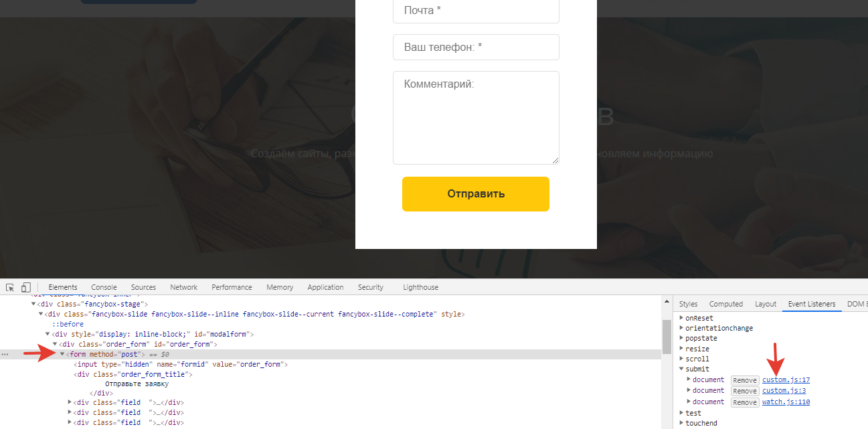Collapse the submit listener group

[682, 369]
